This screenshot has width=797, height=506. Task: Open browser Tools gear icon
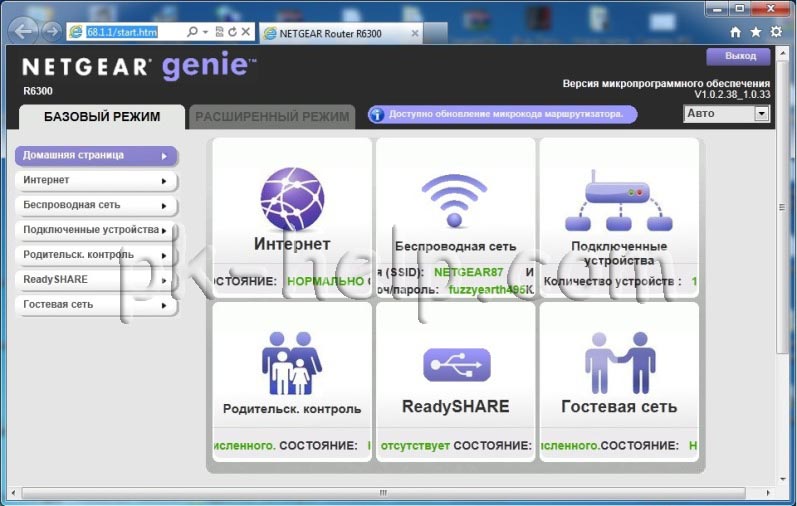(776, 32)
